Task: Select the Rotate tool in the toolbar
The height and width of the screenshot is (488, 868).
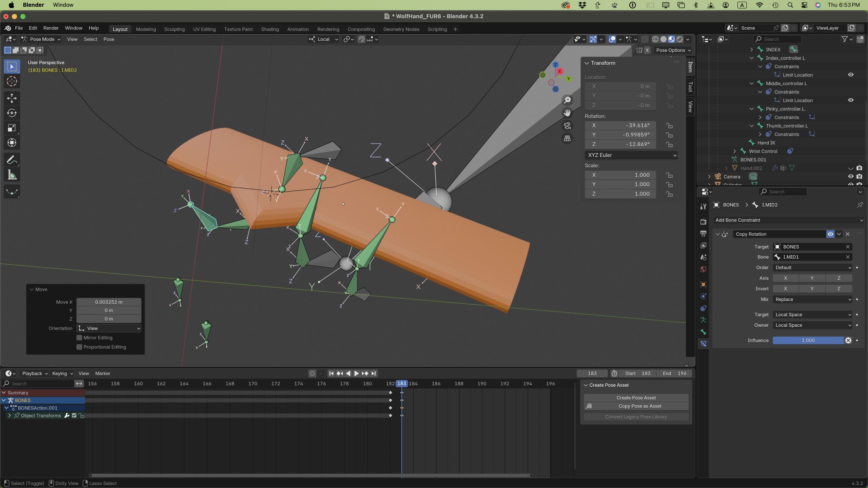Action: pyautogui.click(x=12, y=113)
